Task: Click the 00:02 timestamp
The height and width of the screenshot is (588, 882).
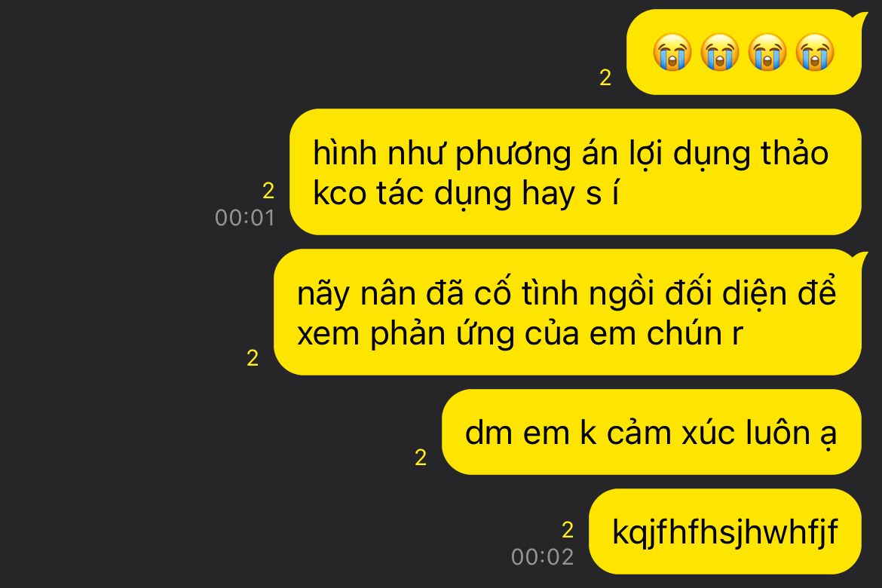Action: [542, 557]
